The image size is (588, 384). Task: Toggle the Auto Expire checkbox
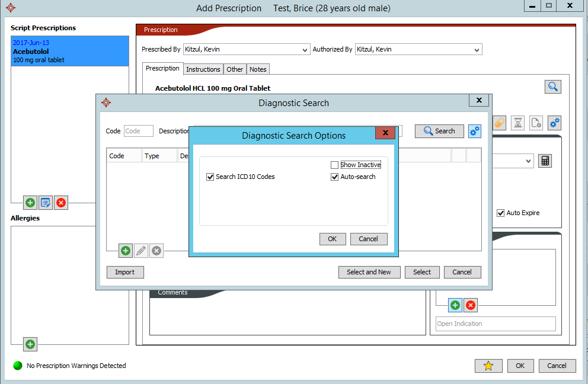coord(501,213)
